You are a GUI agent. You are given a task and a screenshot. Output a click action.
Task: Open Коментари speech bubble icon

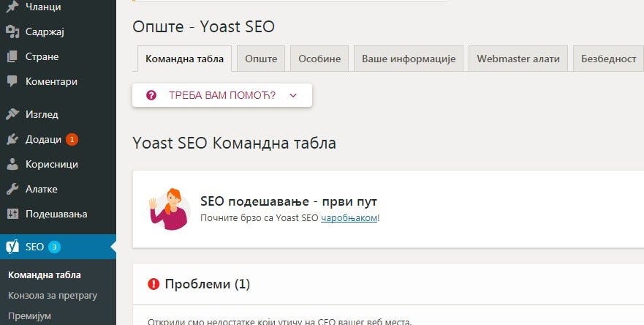pyautogui.click(x=12, y=81)
